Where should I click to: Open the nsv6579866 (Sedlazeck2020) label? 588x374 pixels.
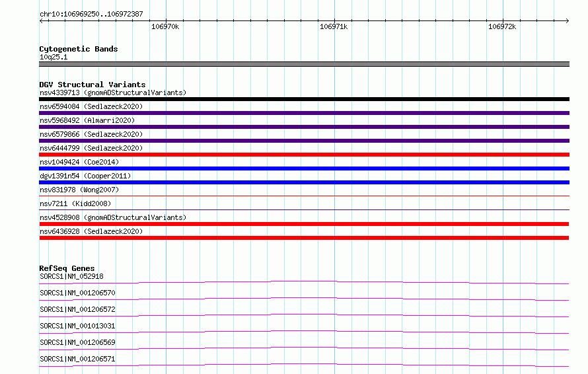click(x=91, y=134)
